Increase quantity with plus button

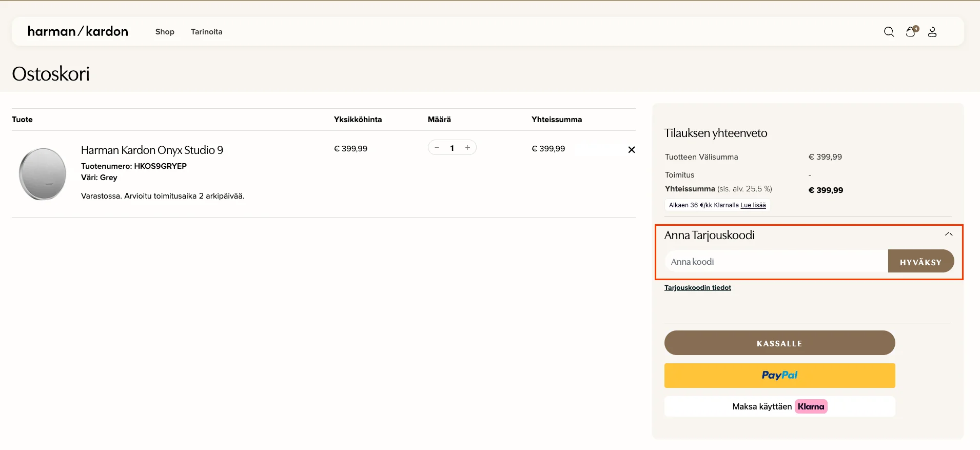467,148
